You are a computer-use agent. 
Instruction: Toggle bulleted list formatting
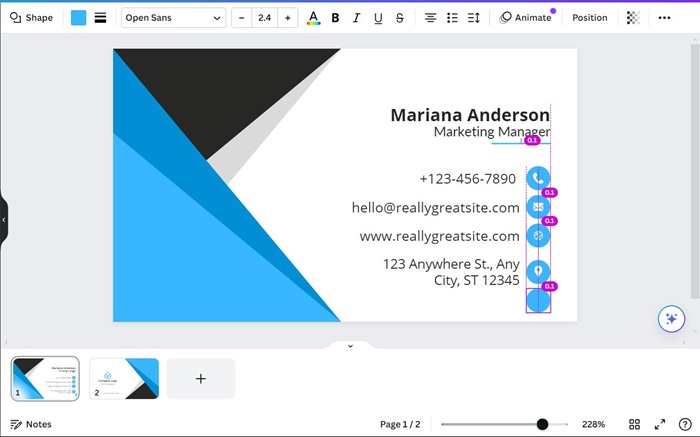452,18
